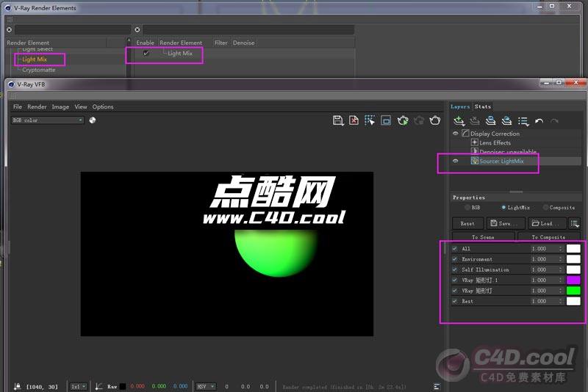Uncheck Enable for Light Mix render element
588x392 pixels.
pos(146,53)
